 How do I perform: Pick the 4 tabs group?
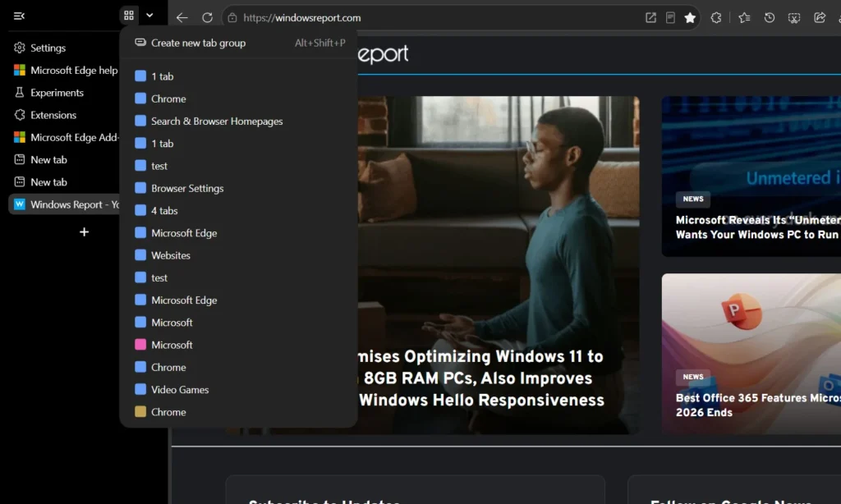(239, 211)
